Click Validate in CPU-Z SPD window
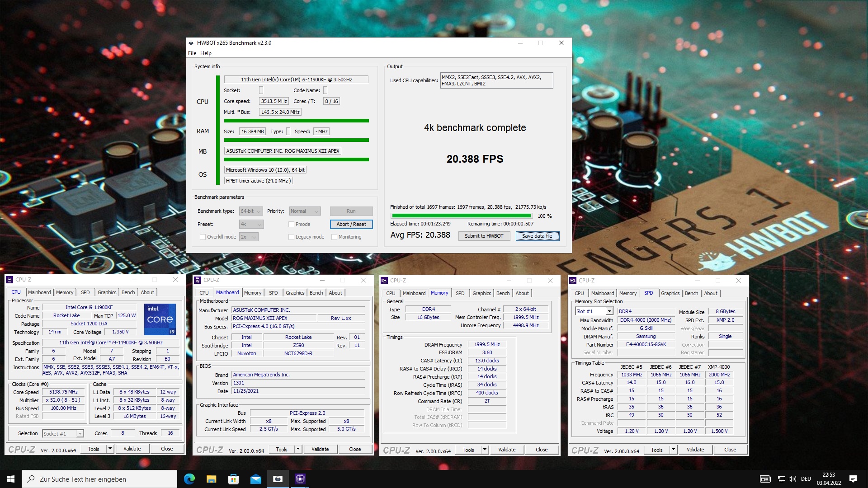The width and height of the screenshot is (868, 488). (x=695, y=450)
